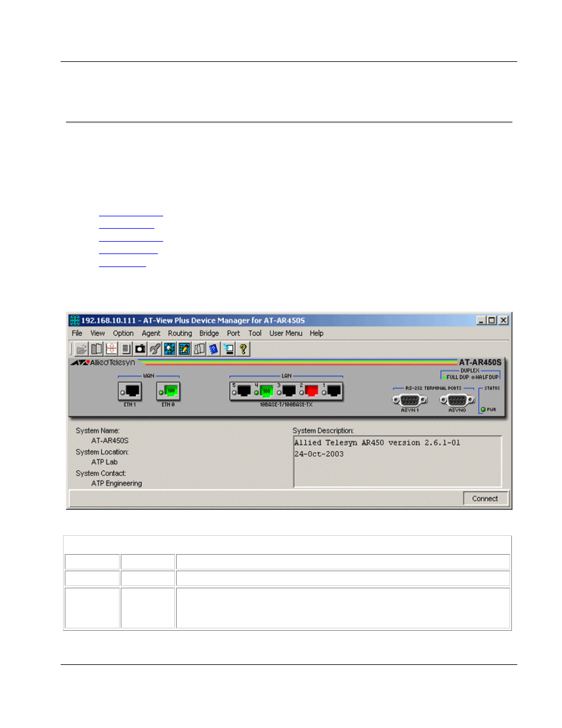The image size is (562, 728).
Task: Click the green PWR status LED
Action: click(x=483, y=409)
